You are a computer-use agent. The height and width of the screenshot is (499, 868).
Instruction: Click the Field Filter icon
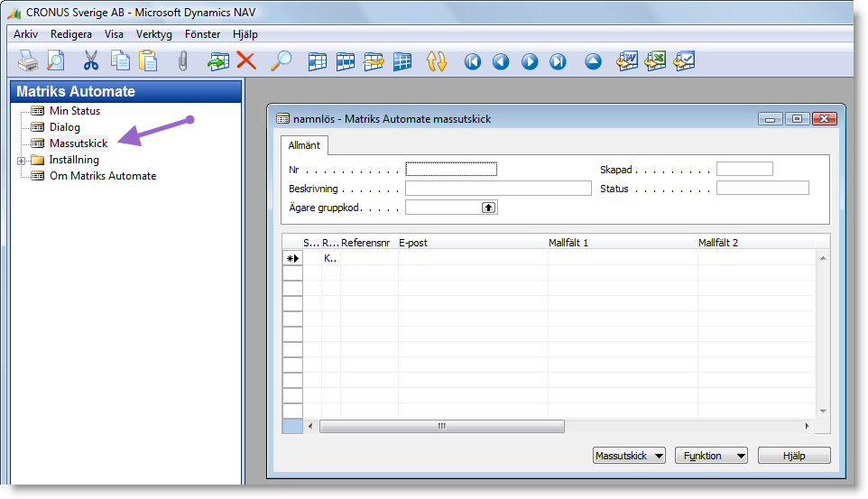click(x=318, y=61)
